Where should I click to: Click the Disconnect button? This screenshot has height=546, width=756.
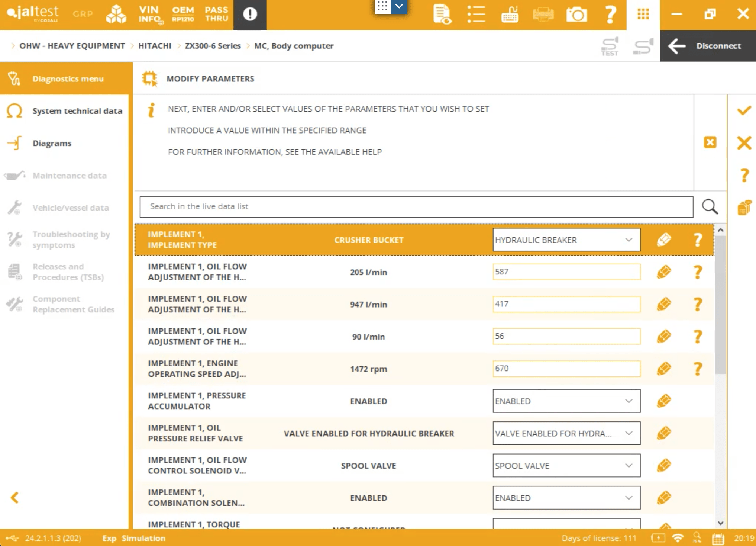tap(708, 46)
